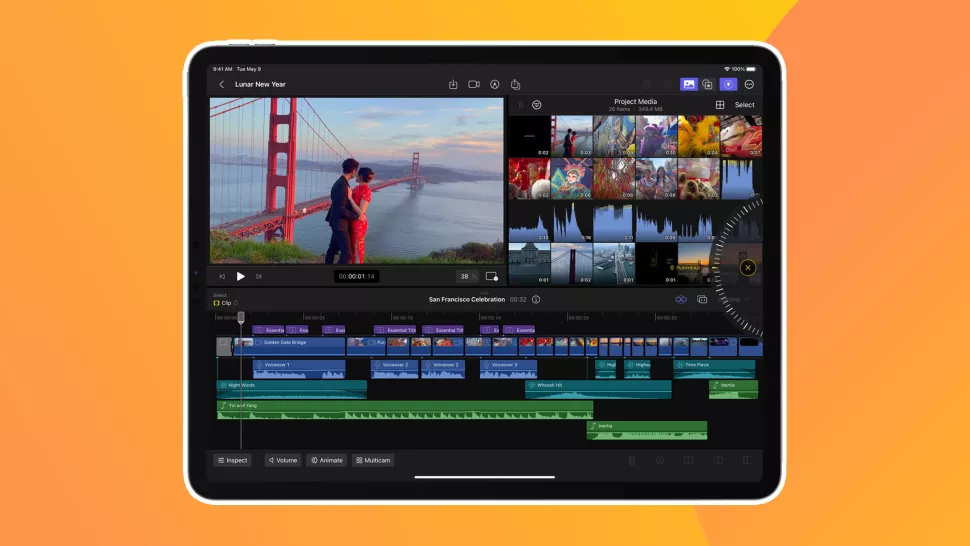Tap the circular icon right of the trash icon
Viewport: 970px width, 546px height.
(x=660, y=461)
